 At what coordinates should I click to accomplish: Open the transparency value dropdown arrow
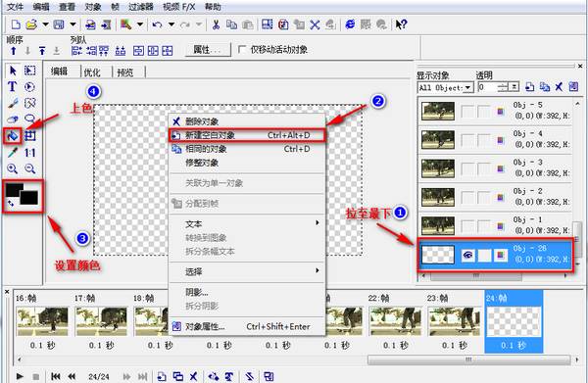click(x=514, y=87)
